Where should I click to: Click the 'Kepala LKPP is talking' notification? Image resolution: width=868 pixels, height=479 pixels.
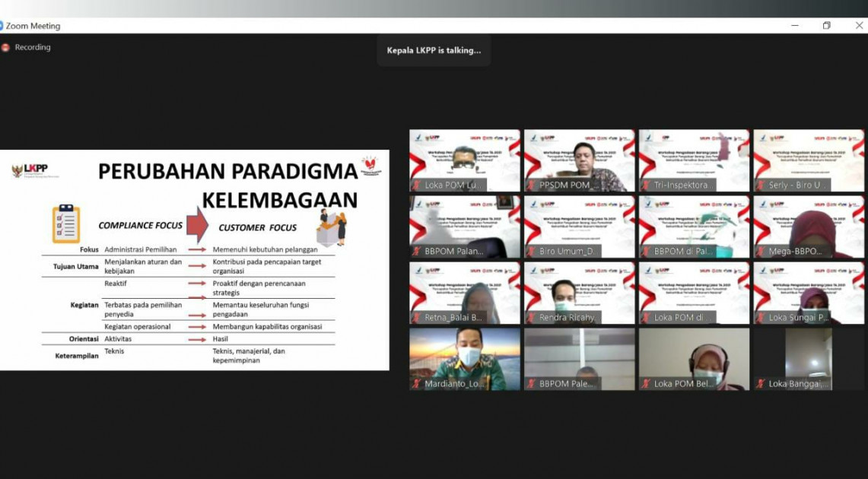(434, 50)
